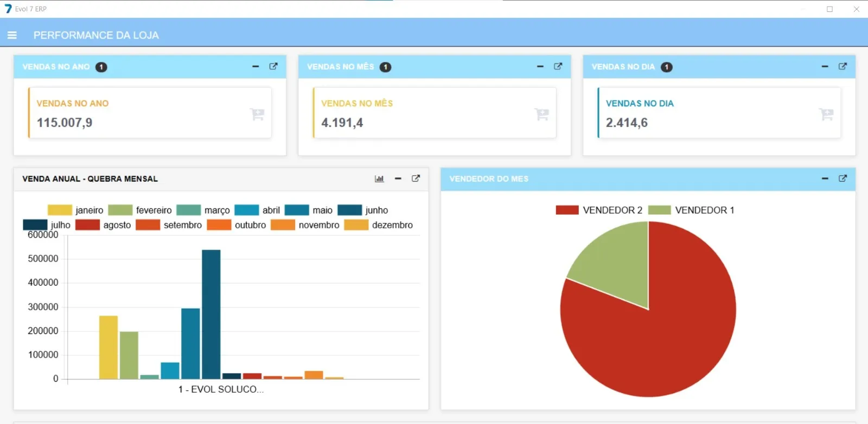Click the cart icon in Vendas no Ano
Screen dimensions: 868x424
pyautogui.click(x=257, y=114)
